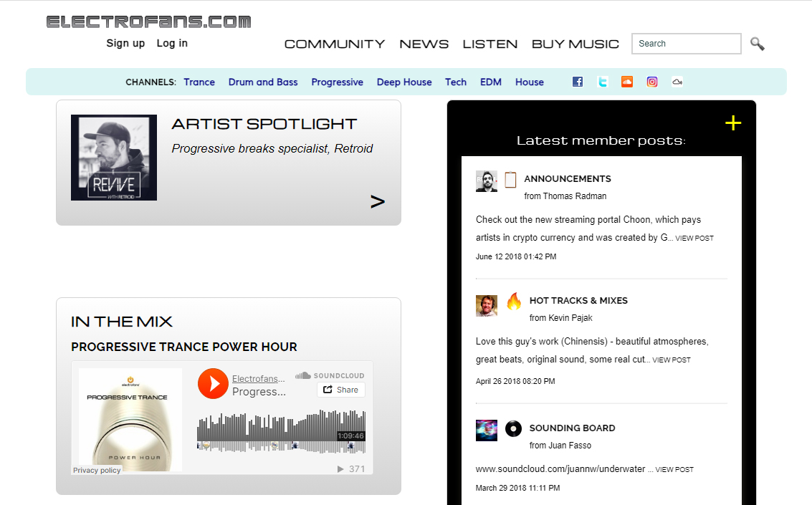Screen dimensions: 812x505
Task: Click the SoundCloud logo in player
Action: [330, 375]
